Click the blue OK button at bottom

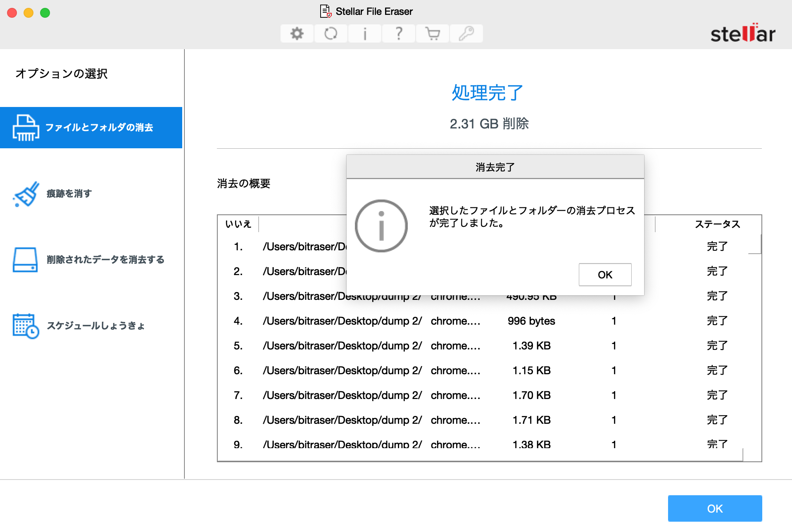[715, 508]
